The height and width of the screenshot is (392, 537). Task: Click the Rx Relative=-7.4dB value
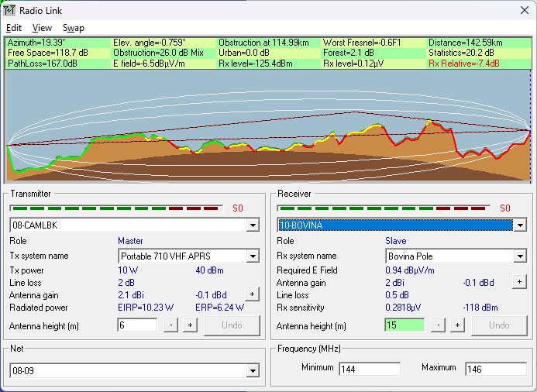[x=464, y=64]
